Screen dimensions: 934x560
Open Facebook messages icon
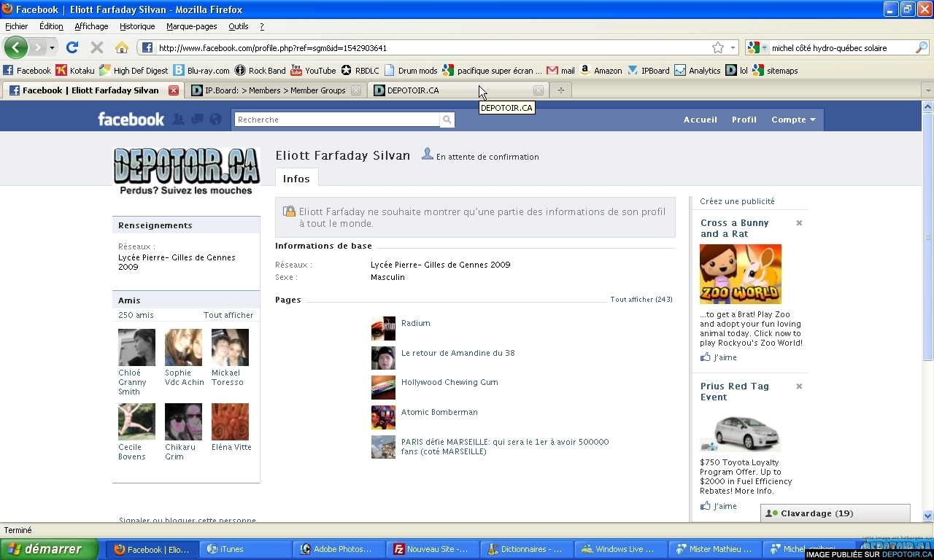[x=197, y=120]
